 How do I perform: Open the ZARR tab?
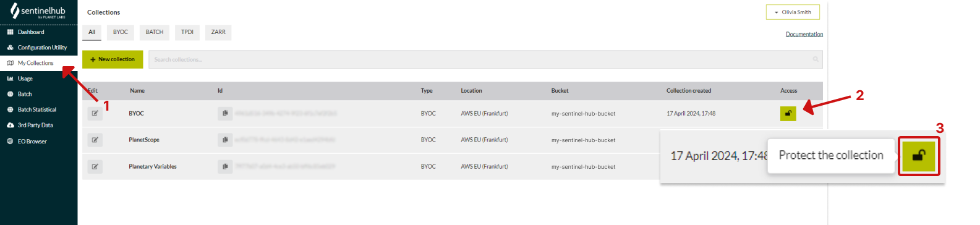pyautogui.click(x=218, y=32)
